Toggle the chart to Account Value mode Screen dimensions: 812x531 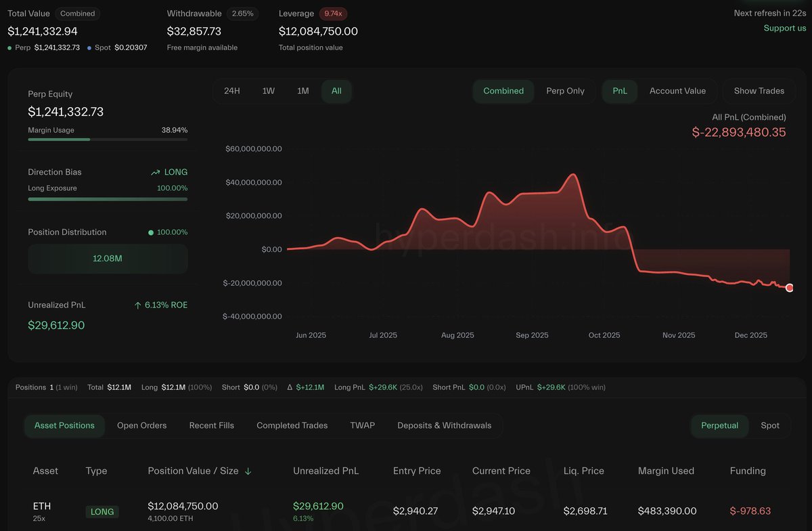tap(677, 90)
